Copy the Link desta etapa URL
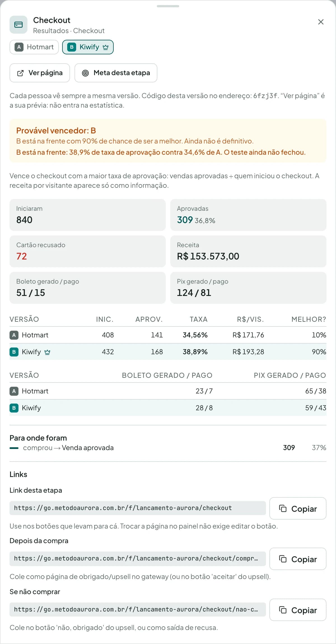 [298, 508]
